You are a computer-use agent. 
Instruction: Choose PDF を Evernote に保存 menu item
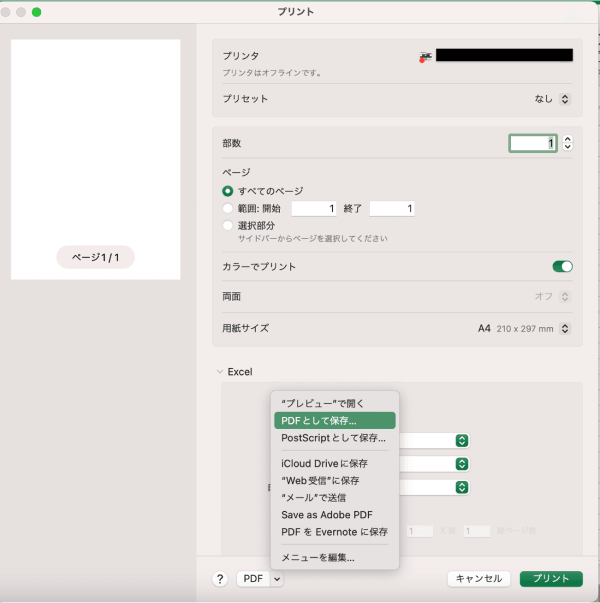tap(335, 532)
